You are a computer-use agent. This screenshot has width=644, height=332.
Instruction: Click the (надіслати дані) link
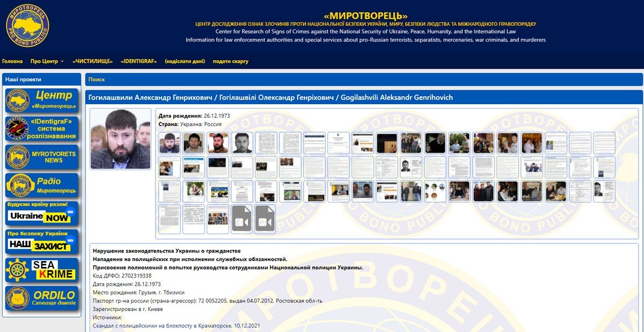click(185, 61)
